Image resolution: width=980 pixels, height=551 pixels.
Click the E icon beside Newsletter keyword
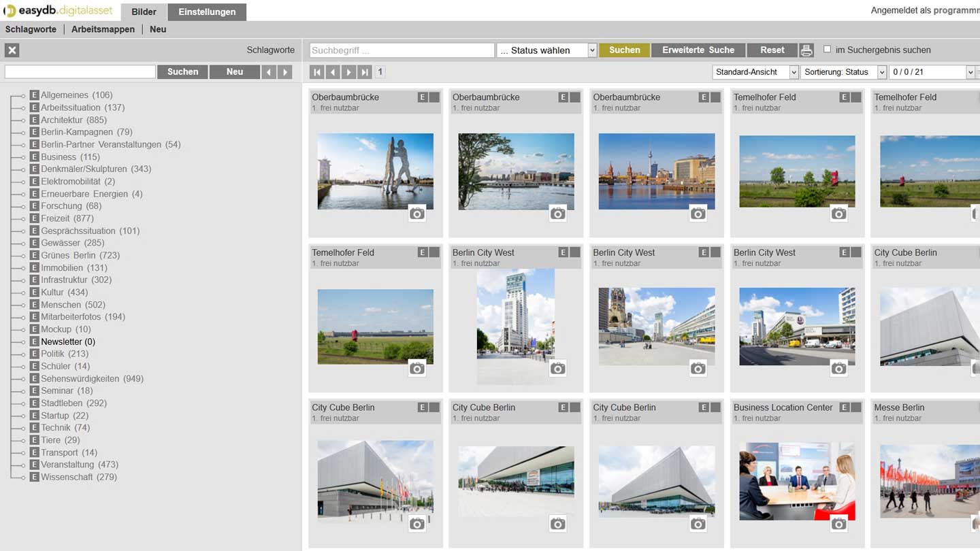[34, 341]
